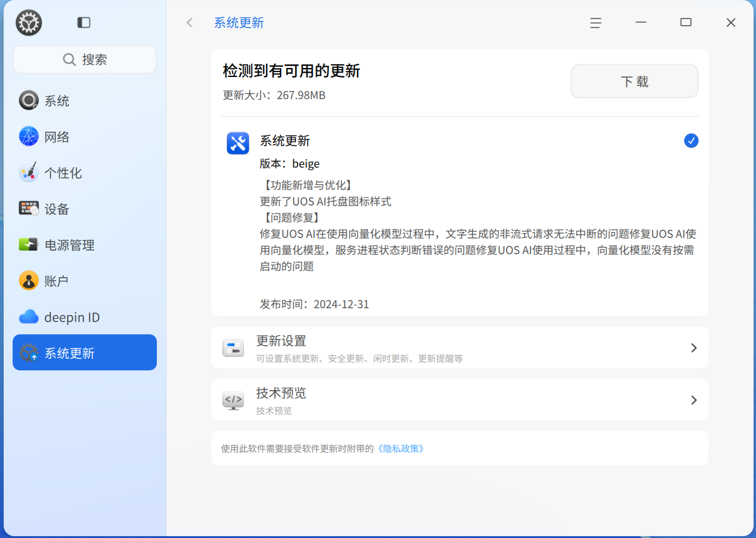
Task: Open the 网络 settings category
Action: 85,136
